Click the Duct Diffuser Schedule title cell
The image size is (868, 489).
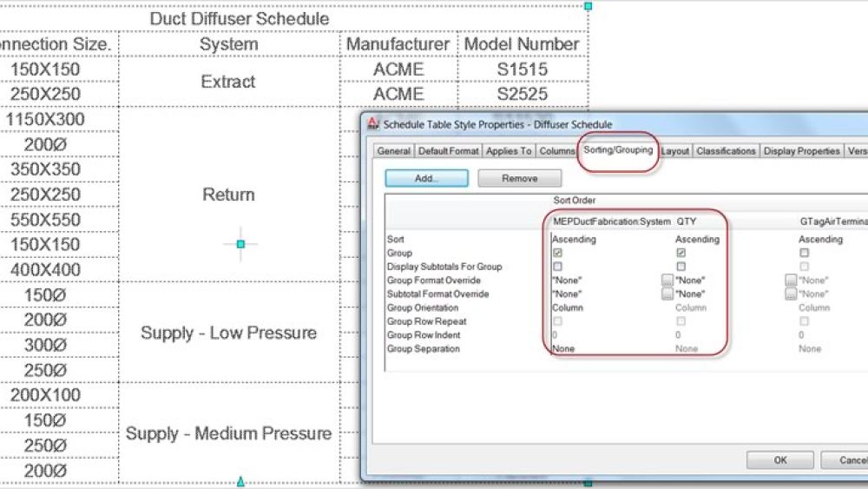(x=240, y=18)
